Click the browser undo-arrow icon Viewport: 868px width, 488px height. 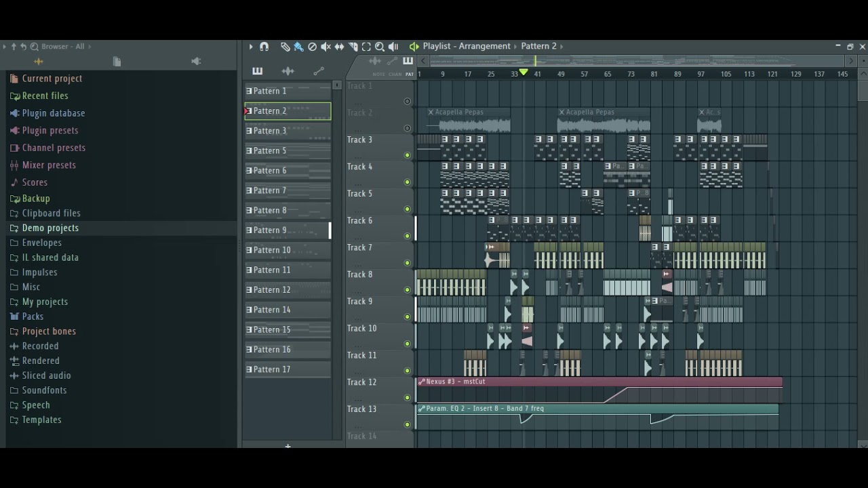[x=23, y=46]
